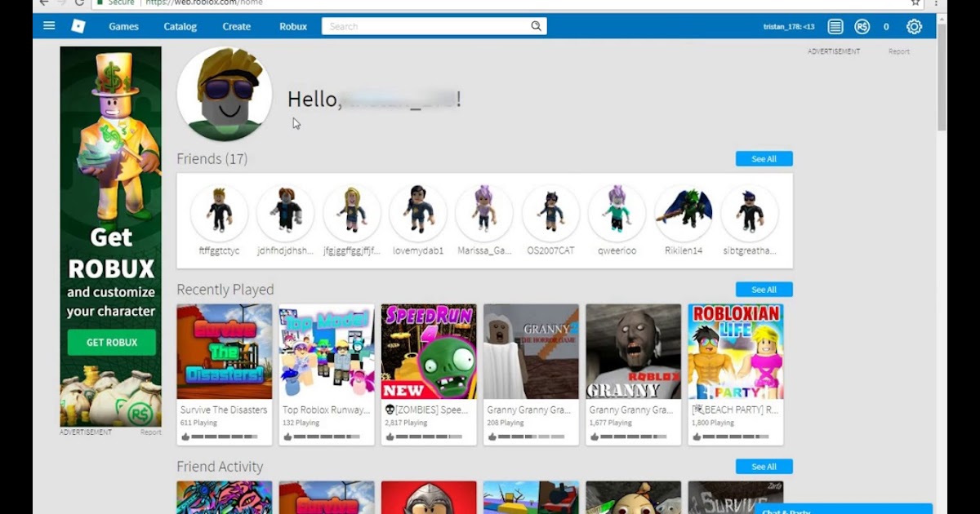980x514 pixels.
Task: Open Granny game with 1,677 Playing
Action: pyautogui.click(x=634, y=352)
